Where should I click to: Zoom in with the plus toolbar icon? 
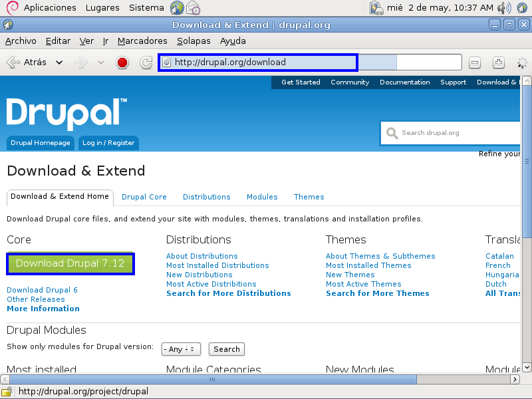498,62
